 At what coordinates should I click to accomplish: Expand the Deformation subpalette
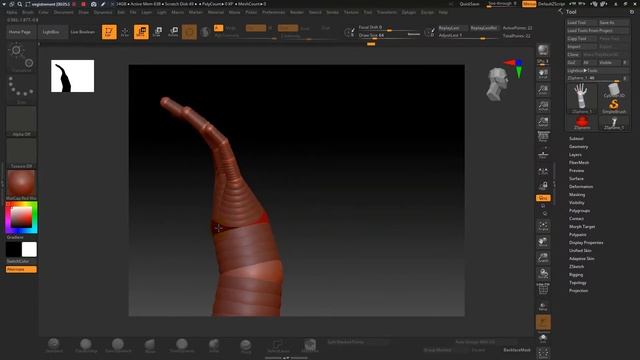point(581,187)
